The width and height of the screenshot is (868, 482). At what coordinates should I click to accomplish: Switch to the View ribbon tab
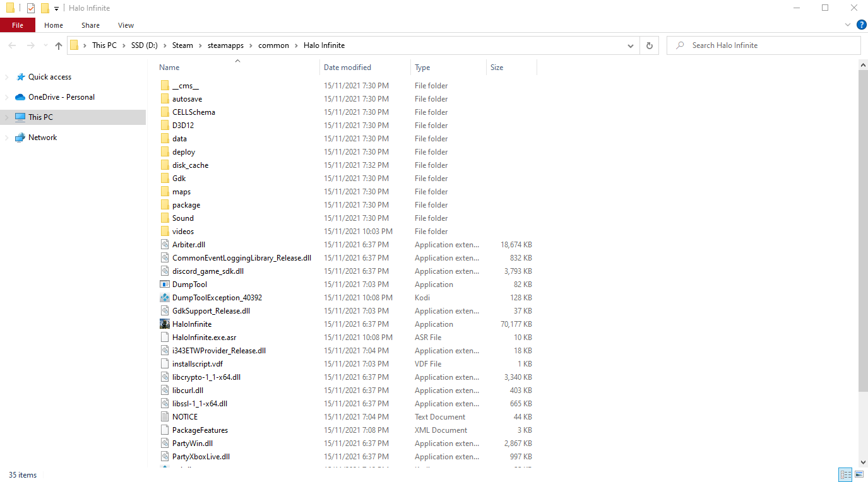126,25
